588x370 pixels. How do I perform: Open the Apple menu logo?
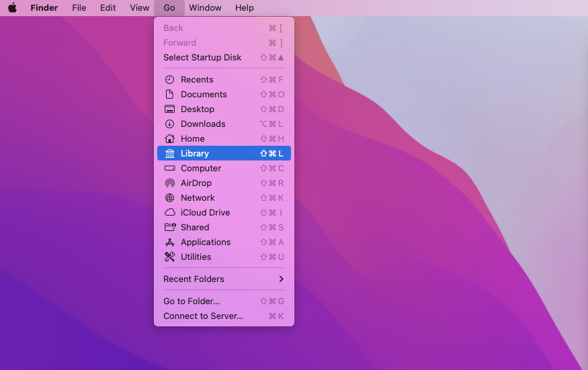point(12,7)
